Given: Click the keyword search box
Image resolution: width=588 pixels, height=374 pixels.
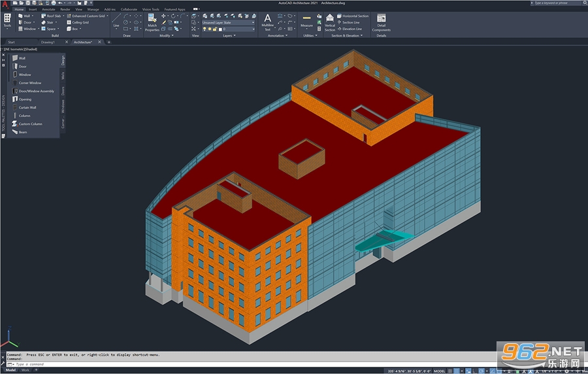Looking at the screenshot, I should (x=558, y=3).
